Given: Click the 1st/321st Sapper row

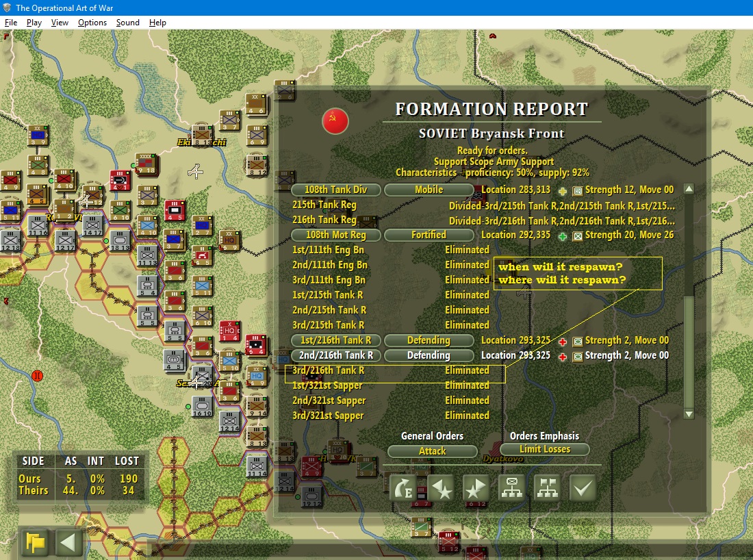Looking at the screenshot, I should (x=391, y=385).
